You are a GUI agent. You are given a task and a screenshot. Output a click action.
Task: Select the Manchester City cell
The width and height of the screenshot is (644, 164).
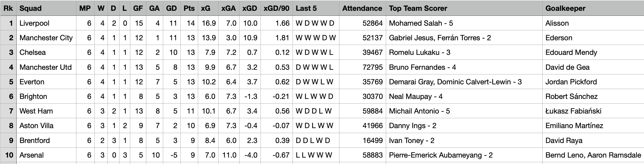pos(46,38)
